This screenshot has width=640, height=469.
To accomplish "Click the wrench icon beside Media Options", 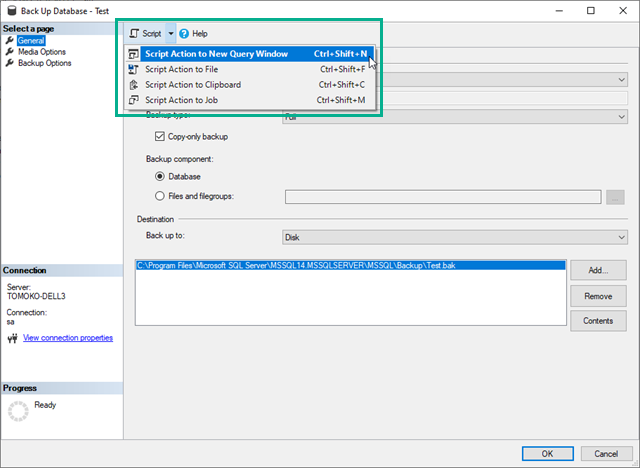I will (9, 52).
